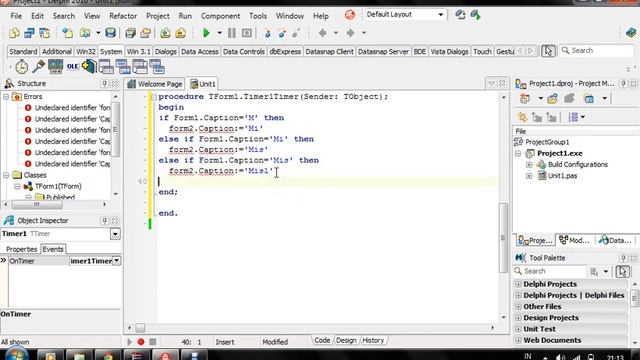Screen dimensions: 640x360
Task: Click the volume icon in system tray
Action: (x=561, y=357)
